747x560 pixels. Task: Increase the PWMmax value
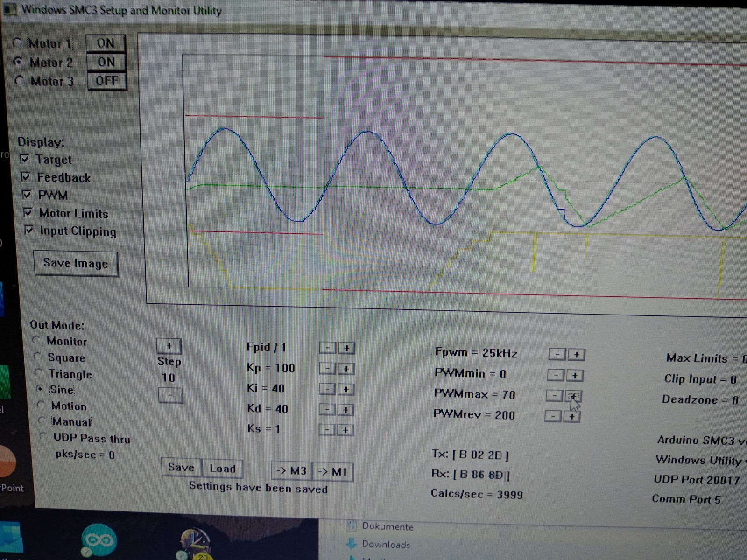[x=573, y=396]
